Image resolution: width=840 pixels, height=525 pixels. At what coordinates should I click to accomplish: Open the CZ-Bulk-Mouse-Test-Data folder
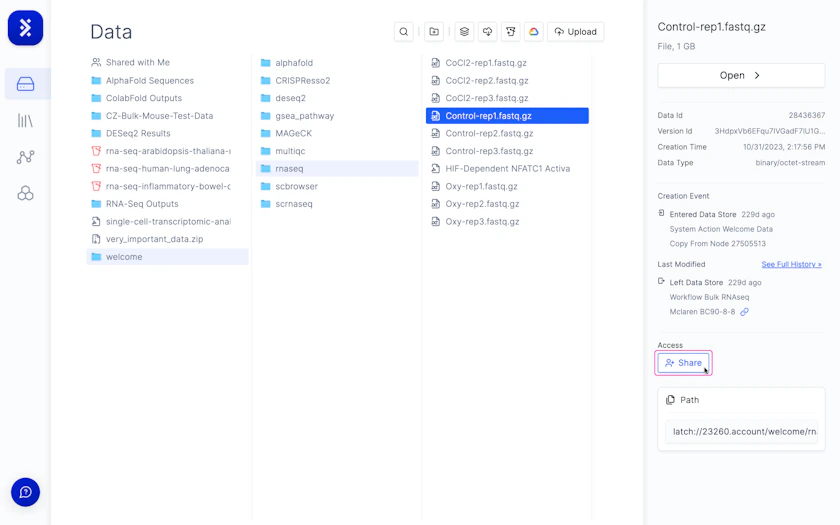[167, 116]
